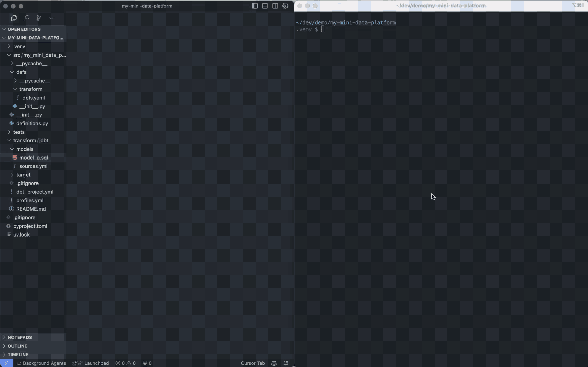Open the Source Control view icon

(x=39, y=18)
